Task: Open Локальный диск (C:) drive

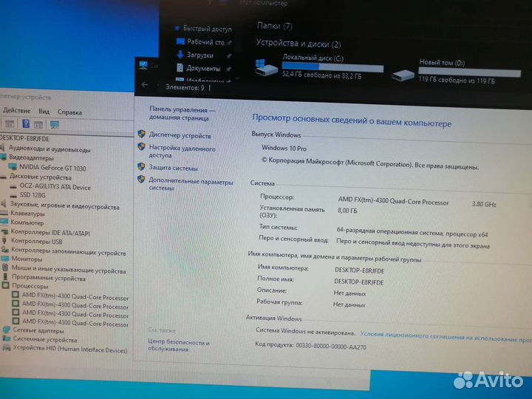Action: (319, 66)
